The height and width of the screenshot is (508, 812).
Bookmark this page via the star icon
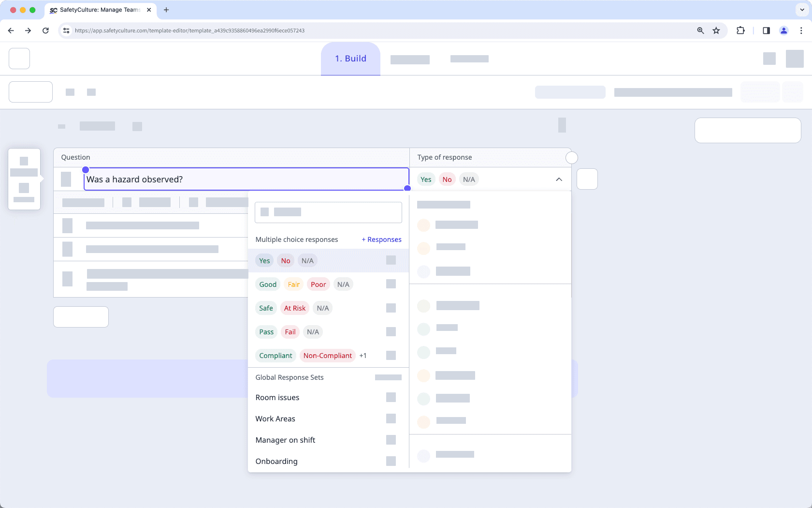716,30
